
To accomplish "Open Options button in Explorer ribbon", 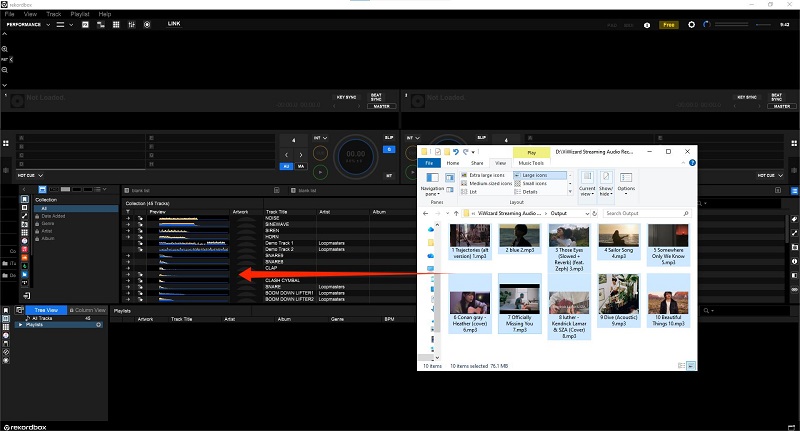I will (x=626, y=184).
